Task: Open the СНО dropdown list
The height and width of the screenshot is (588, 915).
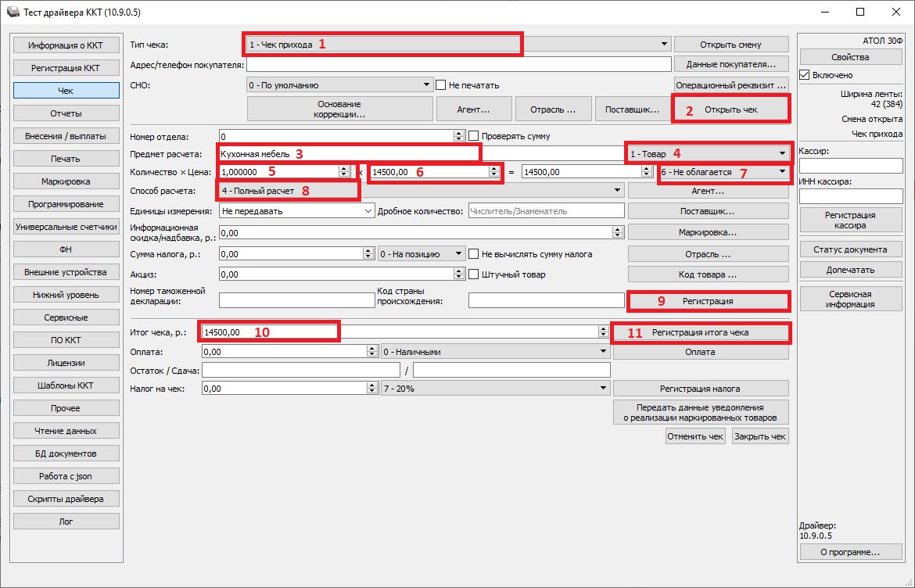Action: tap(426, 84)
